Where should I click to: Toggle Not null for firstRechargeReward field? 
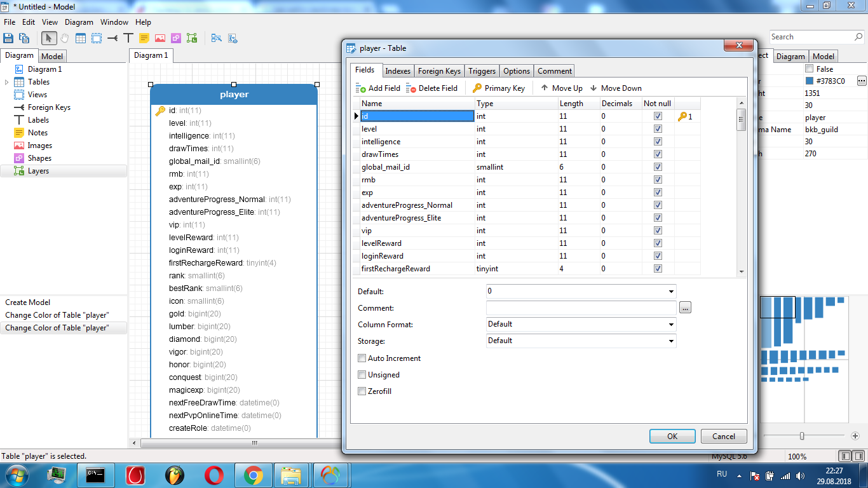tap(658, 269)
